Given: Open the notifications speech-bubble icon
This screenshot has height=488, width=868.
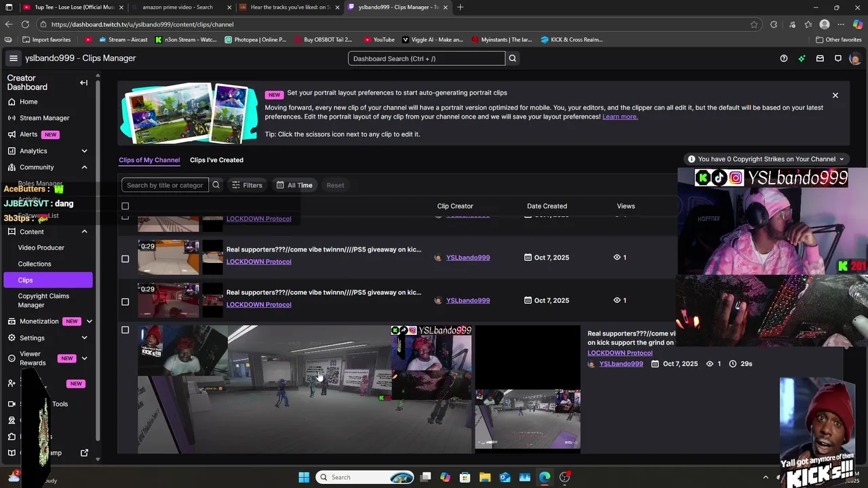Looking at the screenshot, I should (x=838, y=58).
